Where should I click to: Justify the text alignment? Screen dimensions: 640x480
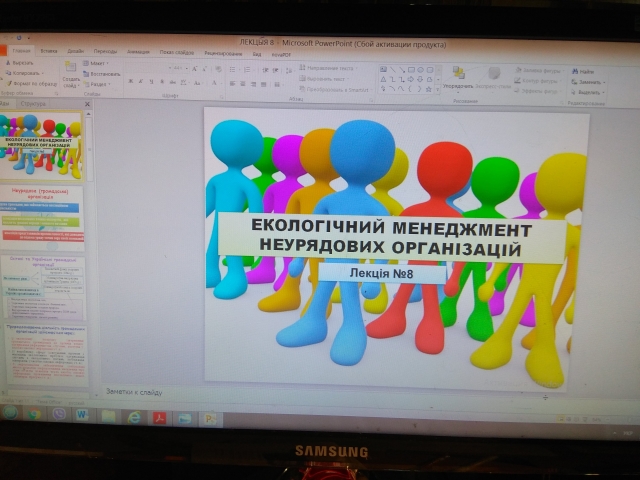click(x=264, y=84)
